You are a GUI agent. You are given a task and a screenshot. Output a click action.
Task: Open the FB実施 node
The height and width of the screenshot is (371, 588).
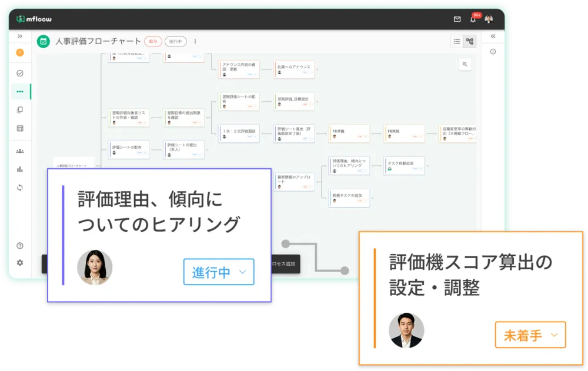click(x=405, y=133)
